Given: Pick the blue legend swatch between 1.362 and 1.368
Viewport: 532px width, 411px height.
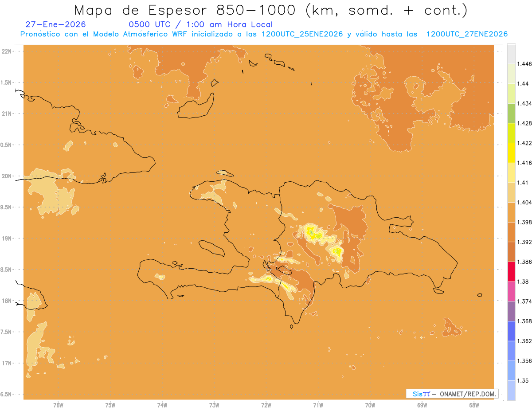Looking at the screenshot, I should (x=511, y=331).
